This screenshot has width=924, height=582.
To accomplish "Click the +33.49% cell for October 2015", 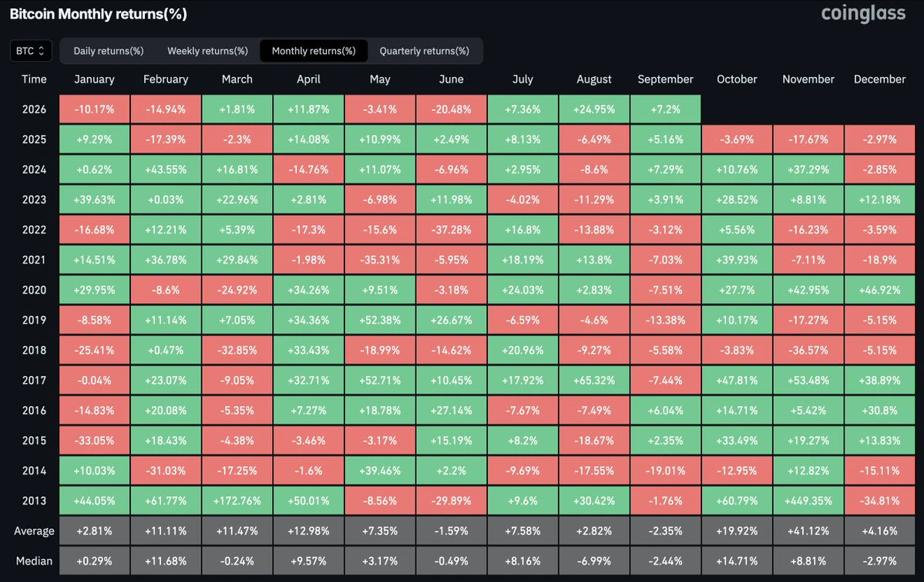I will tap(737, 440).
